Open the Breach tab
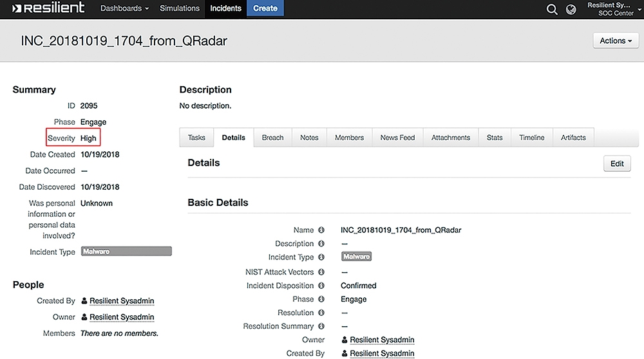Image resolution: width=644 pixels, height=359 pixels. [x=272, y=138]
